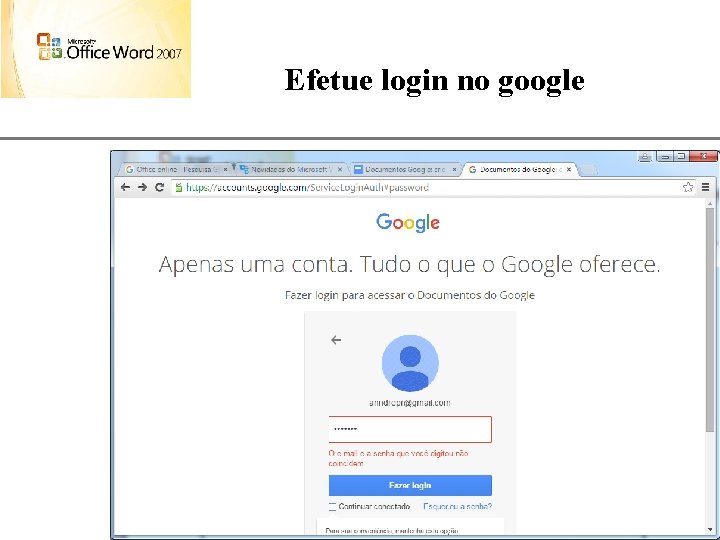This screenshot has height=540, width=720.
Task: Maximize the Chrome window
Action: [681, 157]
